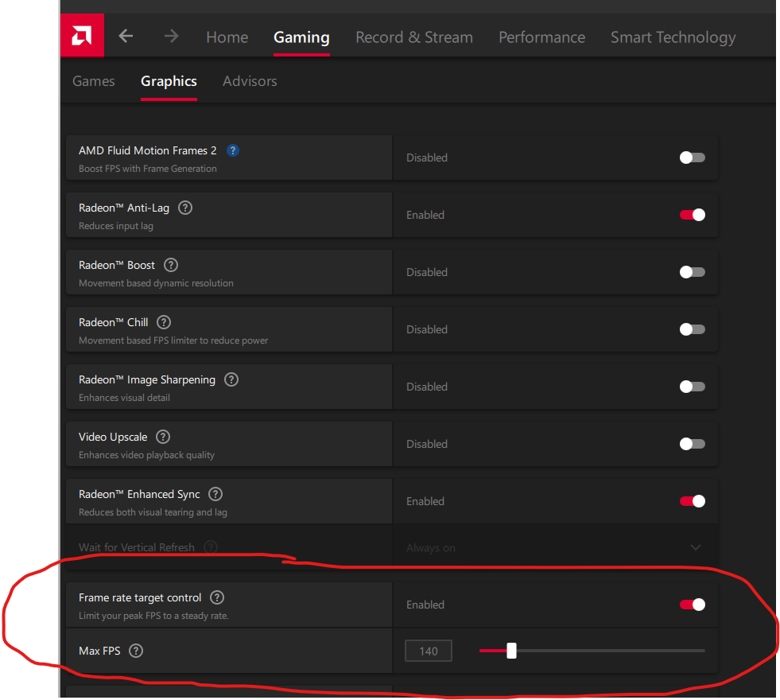Show help for Radeon Enhanced Sync
780x700 pixels.
tap(215, 493)
